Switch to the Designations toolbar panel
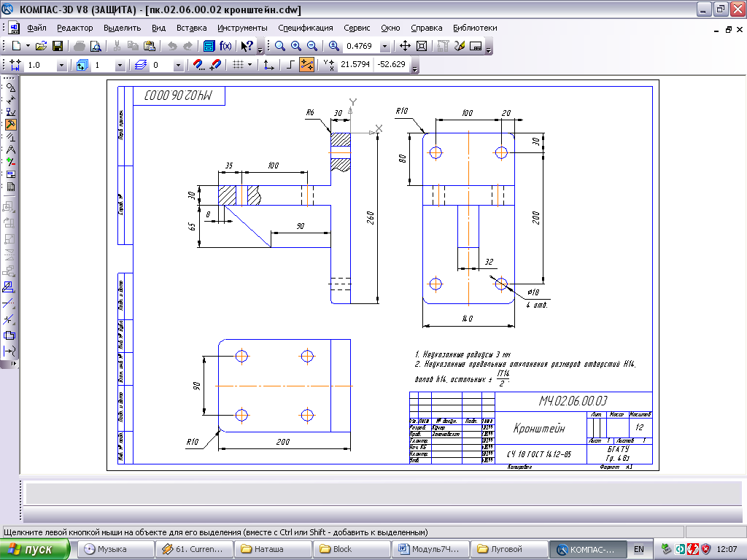The height and width of the screenshot is (560, 747). pyautogui.click(x=10, y=112)
